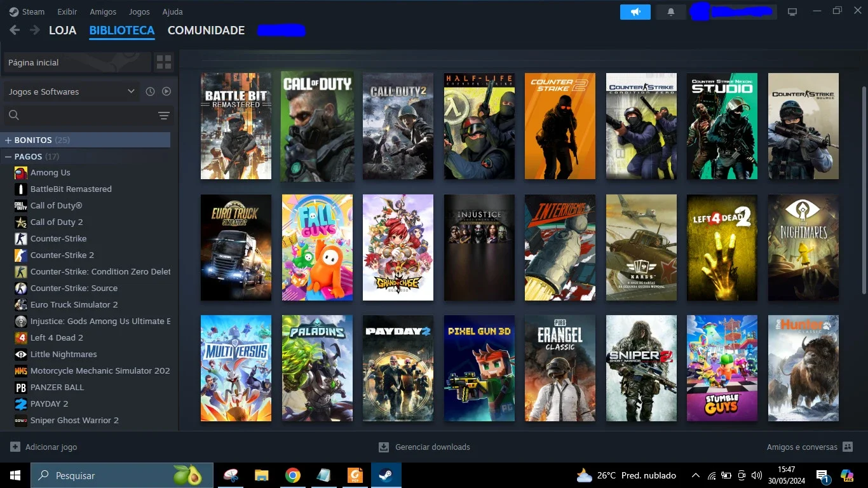This screenshot has width=868, height=488.
Task: Click the Motorcycle Mechanic Simulator list icon
Action: click(21, 370)
